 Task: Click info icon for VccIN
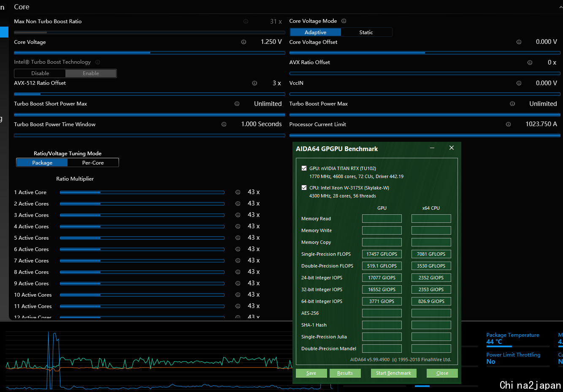pos(519,83)
